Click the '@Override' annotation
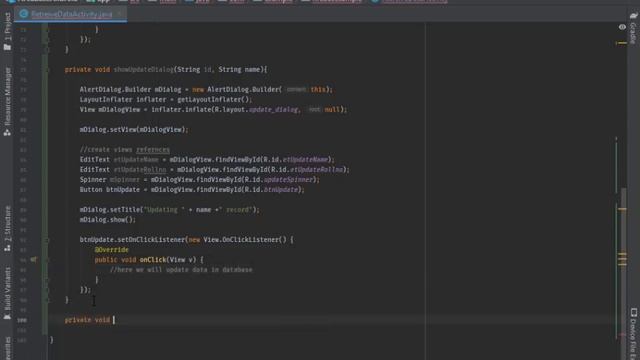The height and width of the screenshot is (360, 640). click(x=111, y=250)
